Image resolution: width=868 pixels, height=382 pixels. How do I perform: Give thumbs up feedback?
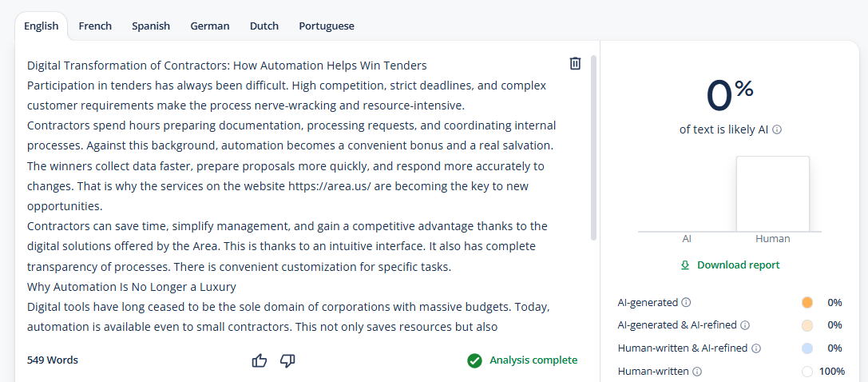pos(259,361)
